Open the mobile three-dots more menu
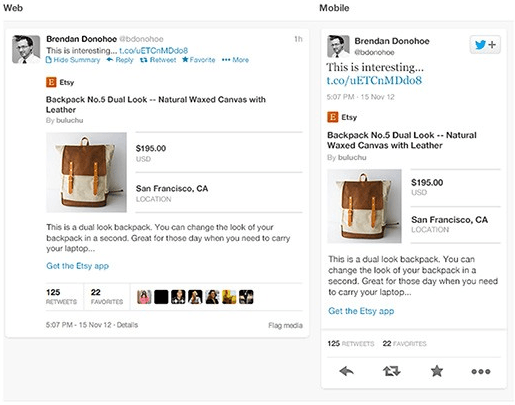The image size is (515, 405). [481, 371]
